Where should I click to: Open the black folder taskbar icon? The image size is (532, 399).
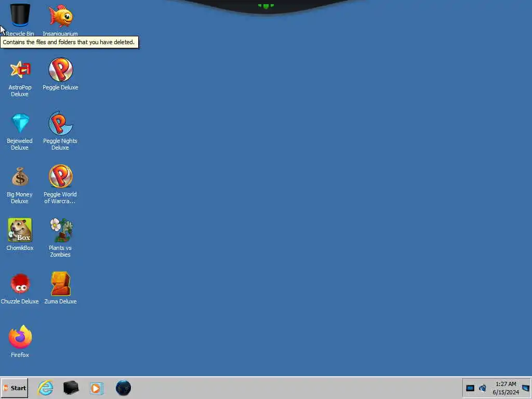pos(71,388)
